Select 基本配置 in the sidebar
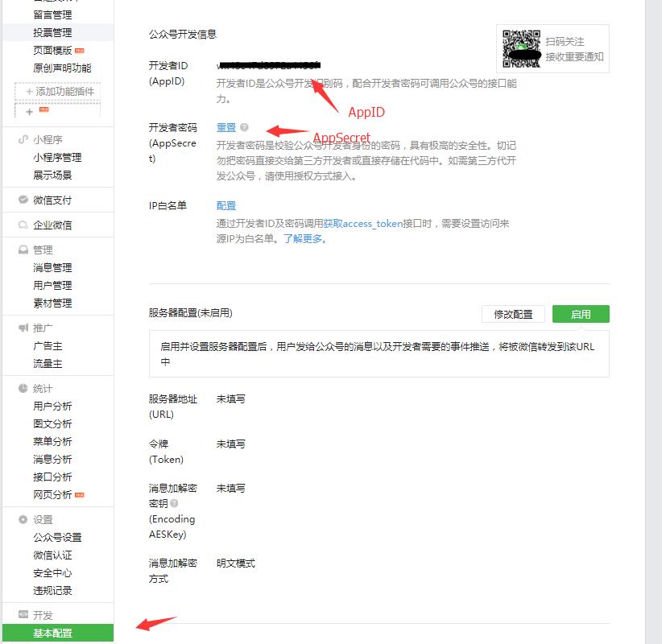The height and width of the screenshot is (644, 662). pyautogui.click(x=58, y=633)
